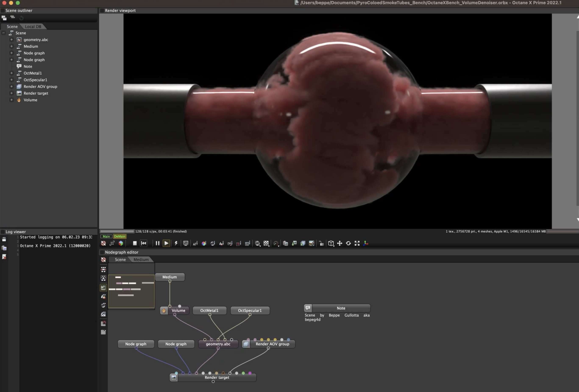
Task: Click the save render image icon
Action: point(294,243)
